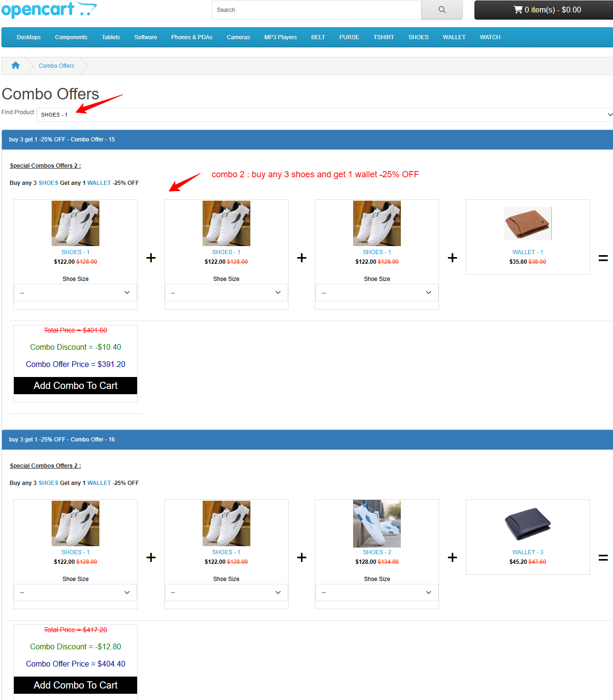Image resolution: width=613 pixels, height=700 pixels.
Task: Open the SHOES - 2 product link
Action: coord(377,552)
